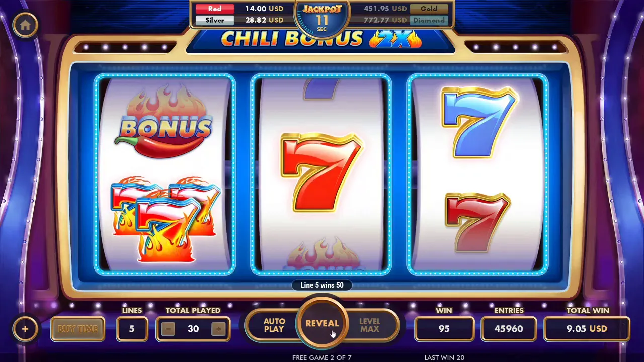Select the Bonus chili symbol on left reel

(165, 122)
